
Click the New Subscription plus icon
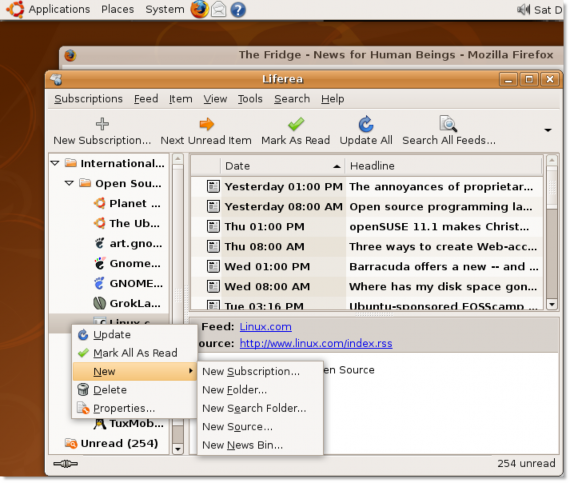pyautogui.click(x=102, y=124)
